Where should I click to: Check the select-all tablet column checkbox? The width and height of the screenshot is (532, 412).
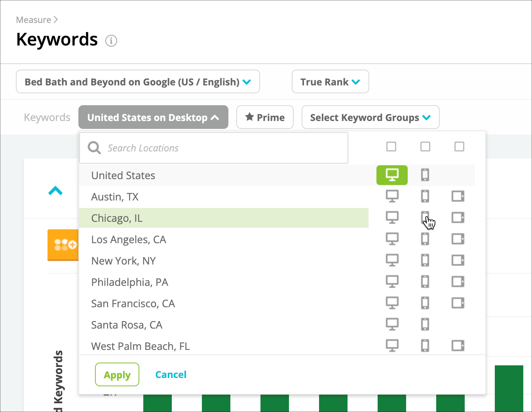[x=460, y=147]
